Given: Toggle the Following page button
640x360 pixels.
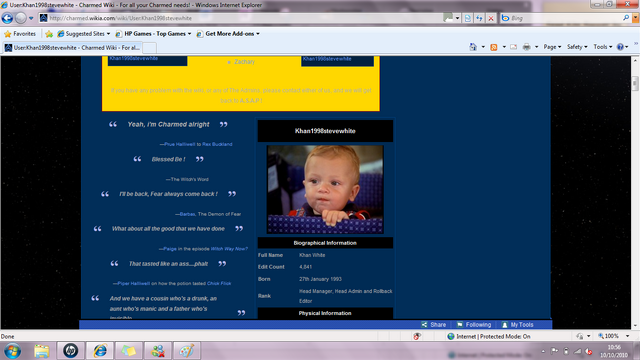Looking at the screenshot, I should tap(474, 324).
